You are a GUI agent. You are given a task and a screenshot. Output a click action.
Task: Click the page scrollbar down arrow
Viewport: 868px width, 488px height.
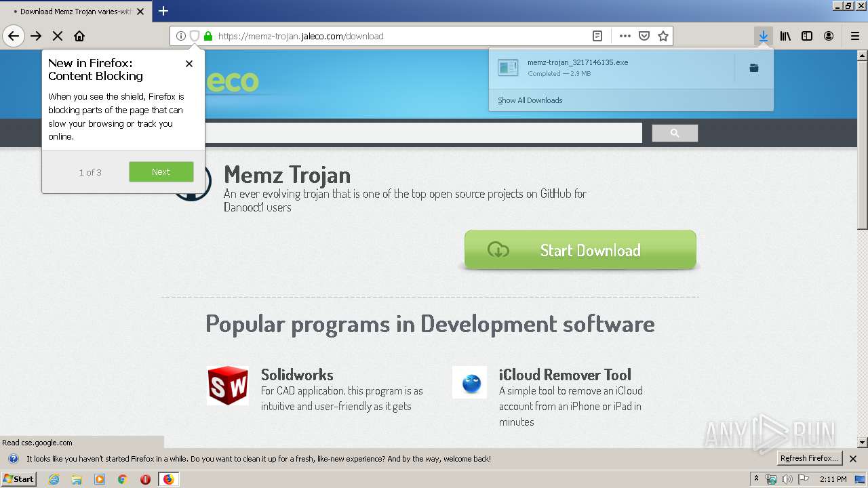(863, 443)
